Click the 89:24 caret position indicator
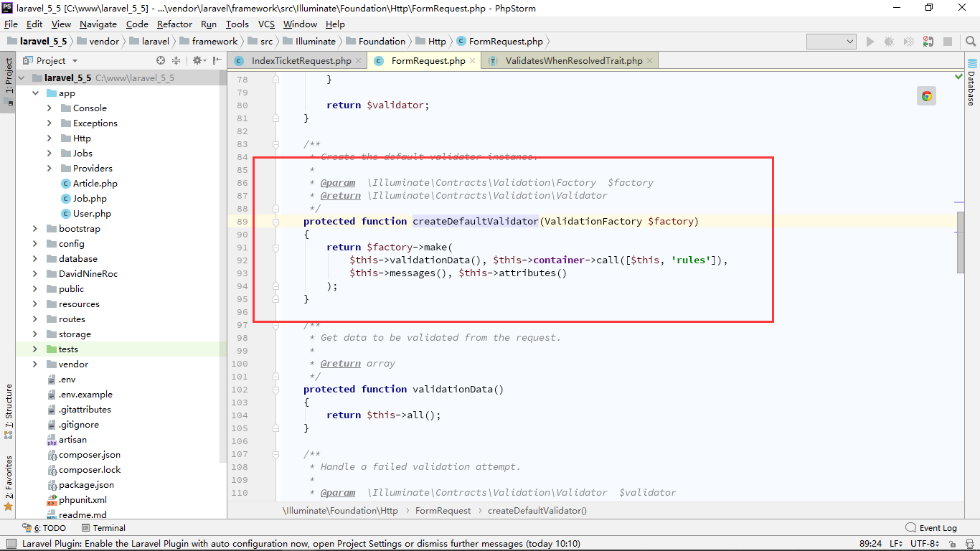 click(871, 544)
